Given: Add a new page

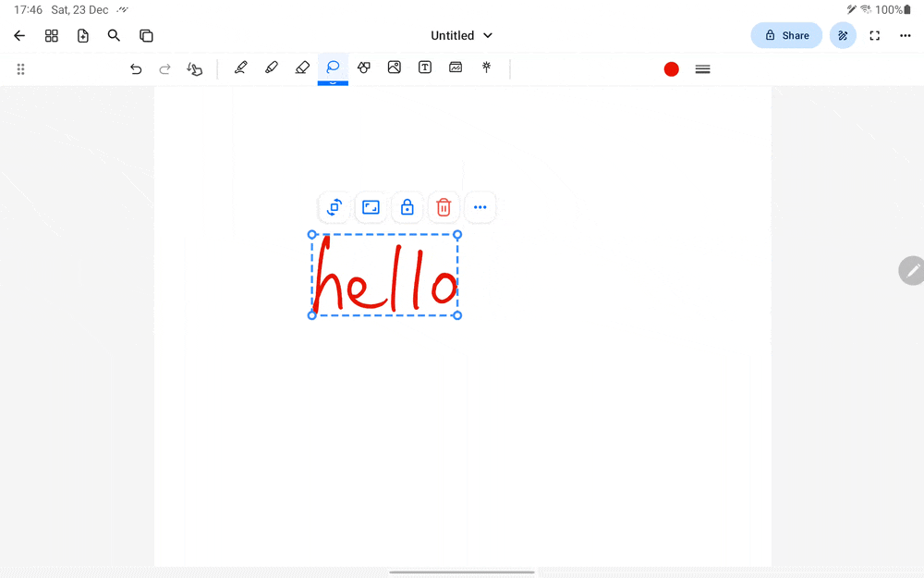Looking at the screenshot, I should 83,36.
